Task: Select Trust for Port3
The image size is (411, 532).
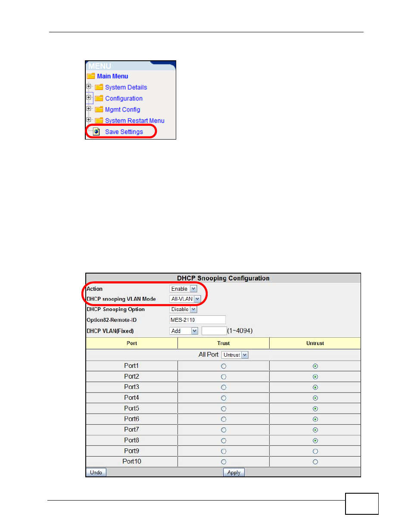Action: [224, 387]
